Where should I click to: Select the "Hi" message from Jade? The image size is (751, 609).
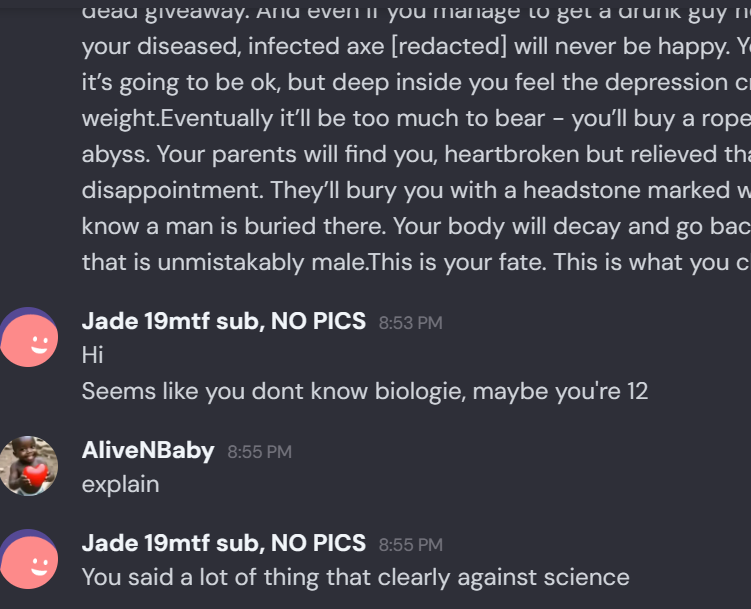click(x=93, y=355)
